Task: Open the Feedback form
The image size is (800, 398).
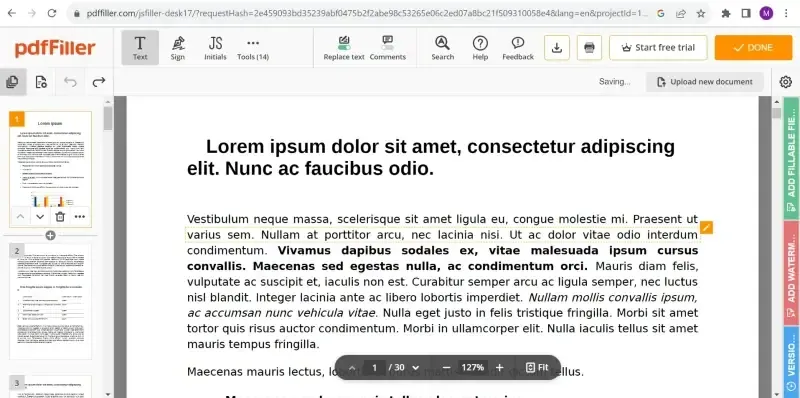Action: 518,47
